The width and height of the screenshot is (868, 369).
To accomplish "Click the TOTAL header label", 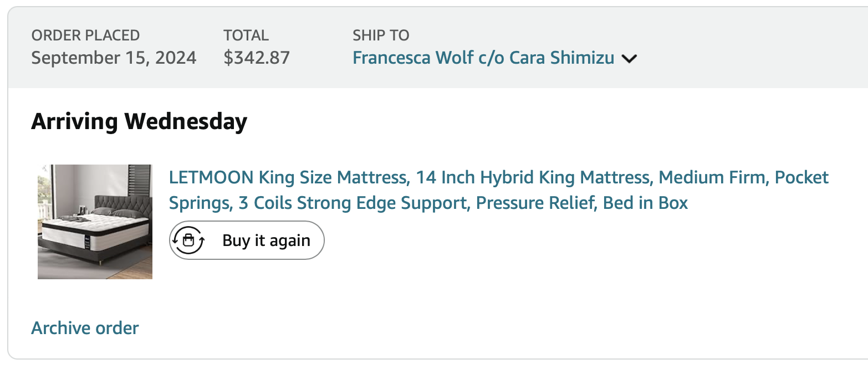I will click(x=246, y=35).
